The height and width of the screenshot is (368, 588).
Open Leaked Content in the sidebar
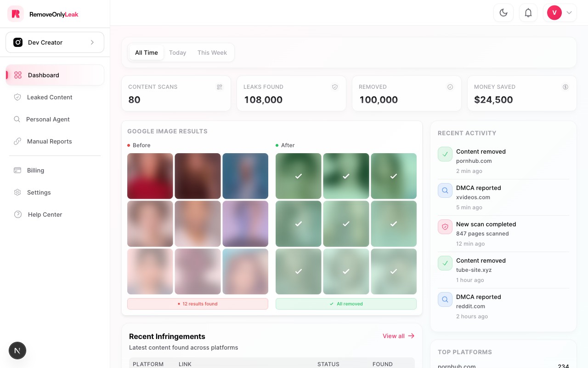click(x=50, y=97)
